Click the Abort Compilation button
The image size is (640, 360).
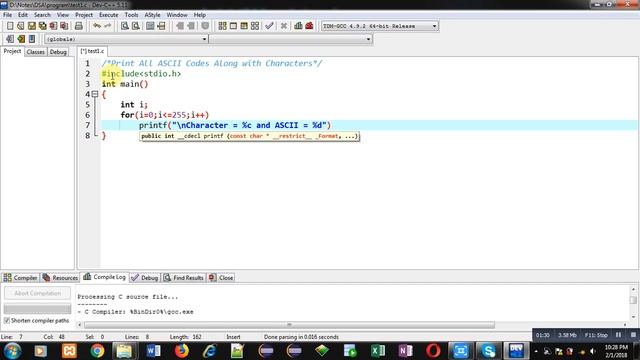pyautogui.click(x=37, y=293)
